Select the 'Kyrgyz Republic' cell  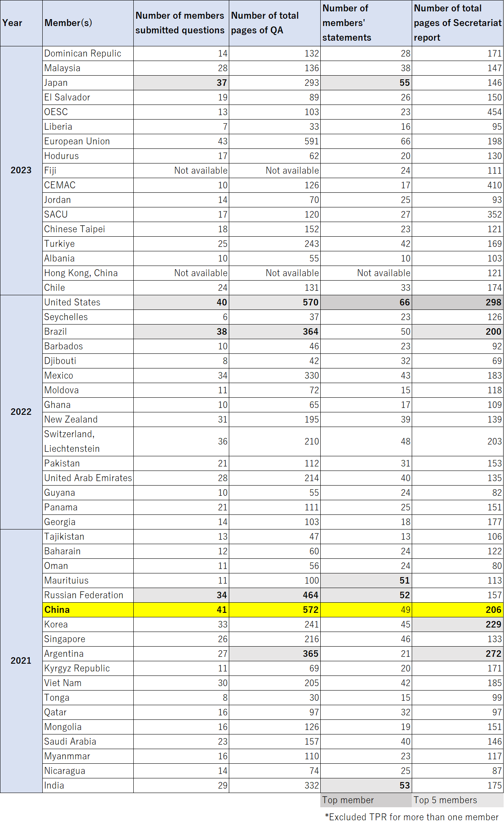88,669
